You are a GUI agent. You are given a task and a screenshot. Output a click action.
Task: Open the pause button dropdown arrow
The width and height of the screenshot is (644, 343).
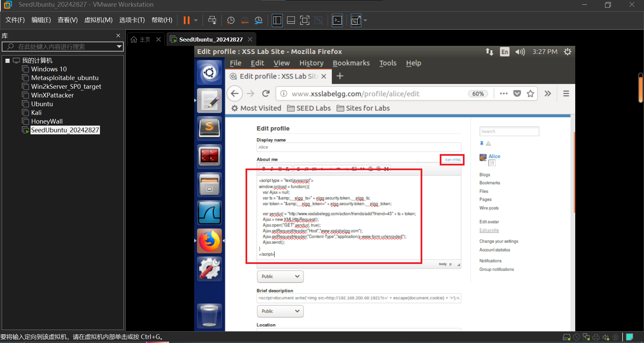pyautogui.click(x=196, y=20)
